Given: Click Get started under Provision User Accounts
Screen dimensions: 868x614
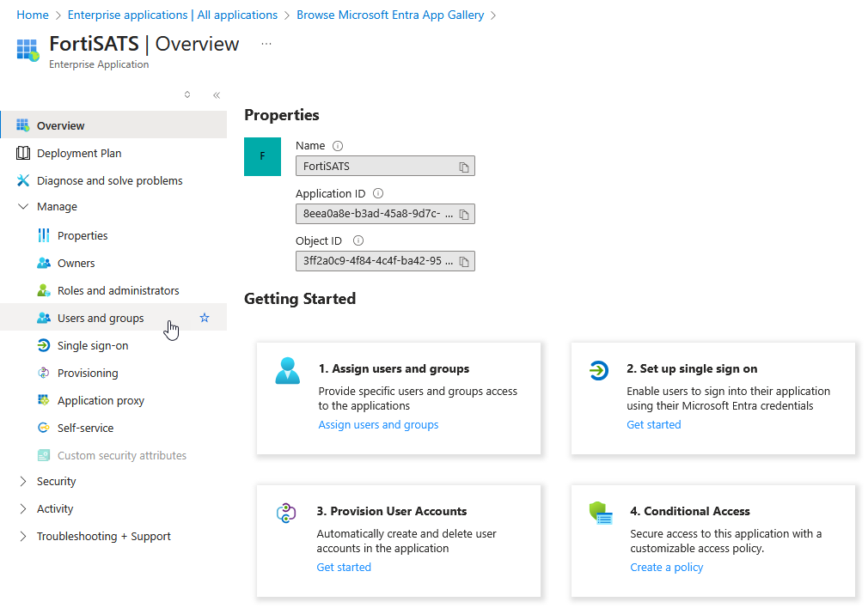Looking at the screenshot, I should (344, 567).
